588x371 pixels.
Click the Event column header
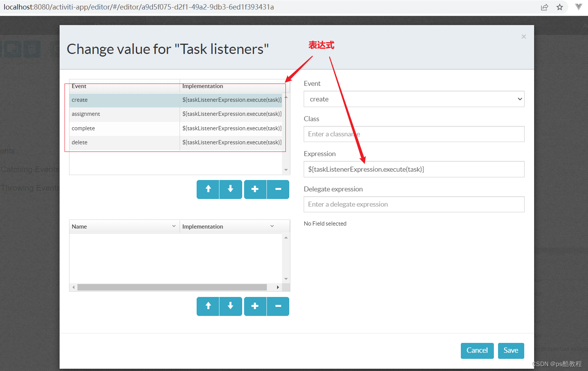(x=125, y=86)
